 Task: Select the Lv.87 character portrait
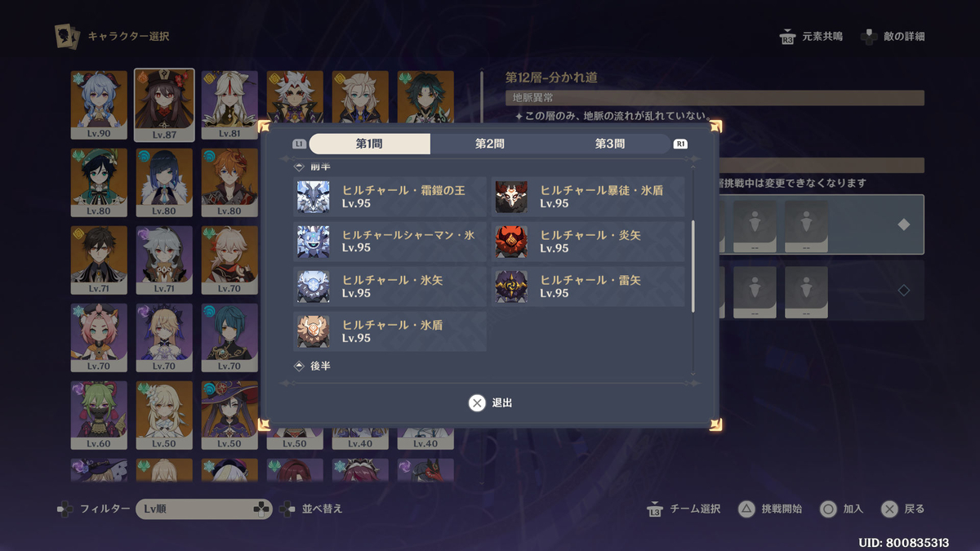[164, 105]
